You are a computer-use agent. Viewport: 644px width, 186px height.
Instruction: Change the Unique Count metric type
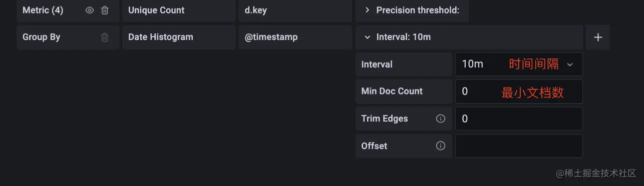(x=179, y=10)
